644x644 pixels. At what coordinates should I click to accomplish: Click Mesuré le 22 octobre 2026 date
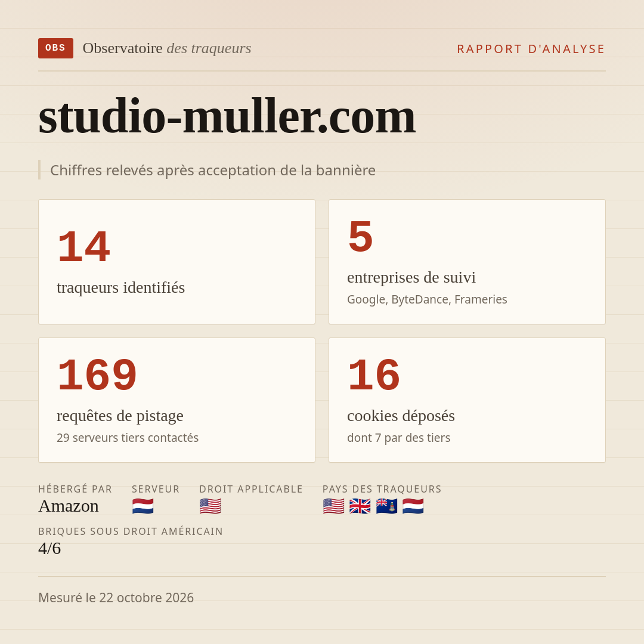pyautogui.click(x=116, y=597)
